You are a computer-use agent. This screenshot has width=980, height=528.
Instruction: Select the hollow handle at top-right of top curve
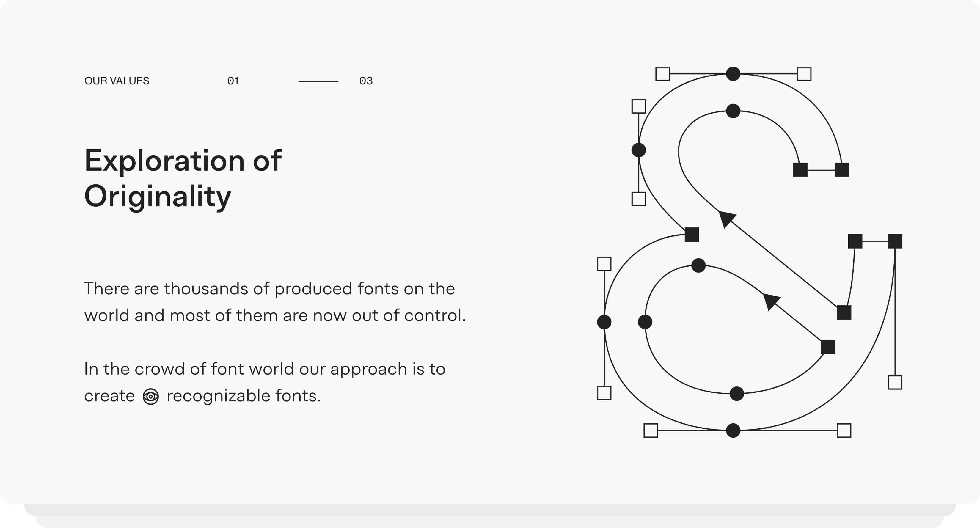coord(804,73)
